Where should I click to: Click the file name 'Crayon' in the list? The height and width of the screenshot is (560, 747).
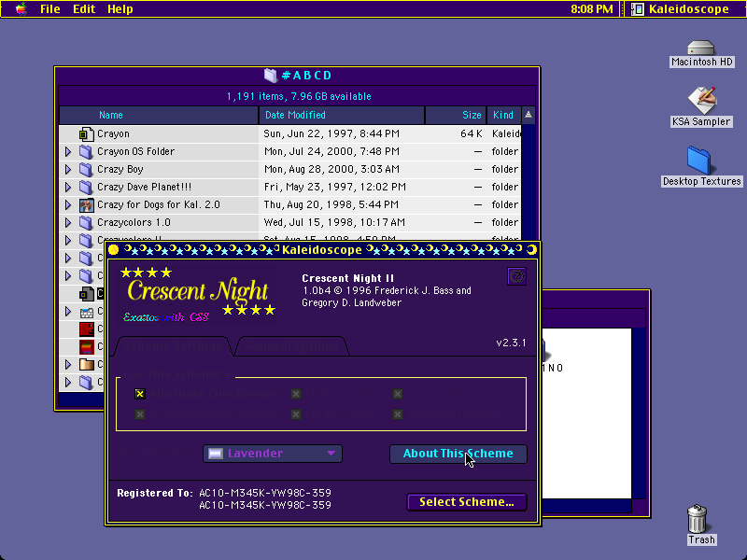pos(113,133)
